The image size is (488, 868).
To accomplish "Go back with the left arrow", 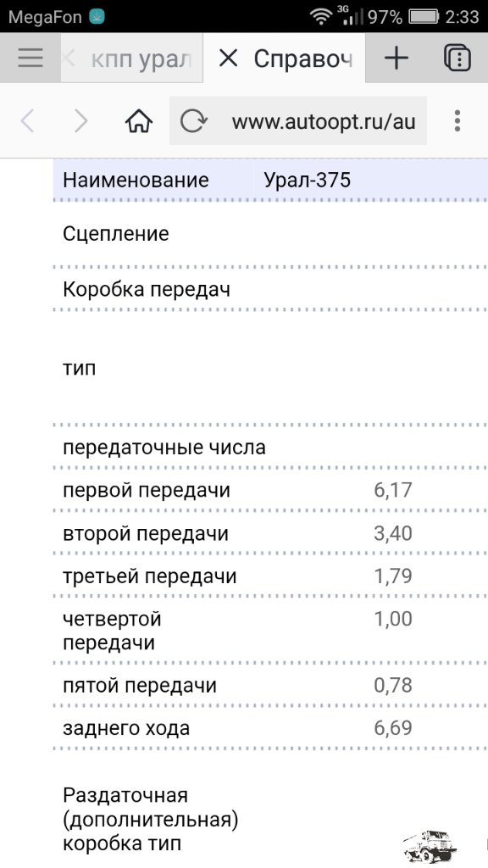I will (x=28, y=120).
